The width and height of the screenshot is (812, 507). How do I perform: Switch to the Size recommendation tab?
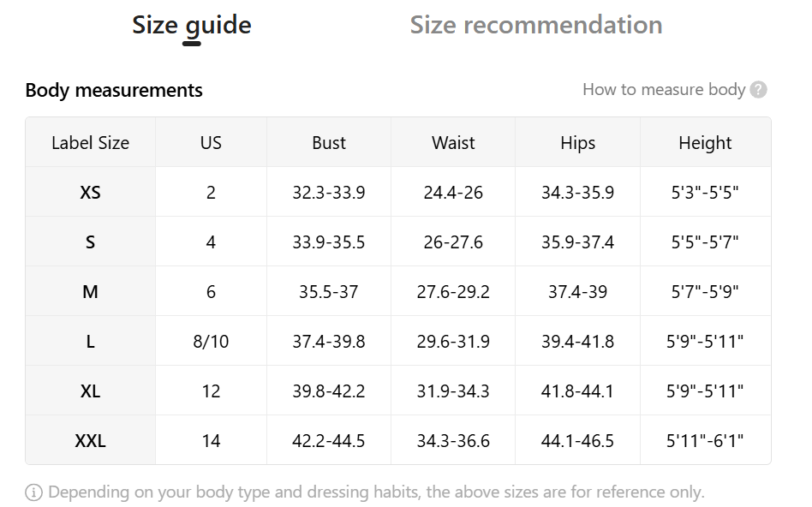click(x=536, y=25)
